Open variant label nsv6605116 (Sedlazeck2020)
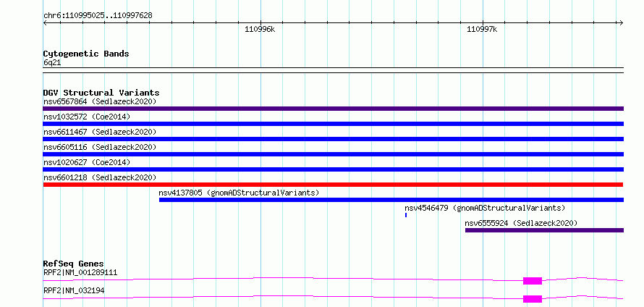This screenshot has width=644, height=307. coord(100,147)
